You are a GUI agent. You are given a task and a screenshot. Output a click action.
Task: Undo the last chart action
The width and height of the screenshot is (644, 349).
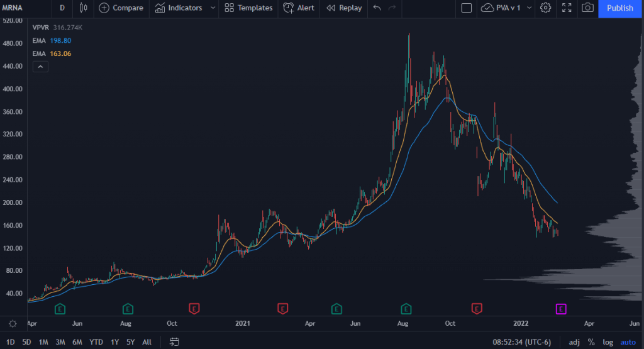click(377, 8)
